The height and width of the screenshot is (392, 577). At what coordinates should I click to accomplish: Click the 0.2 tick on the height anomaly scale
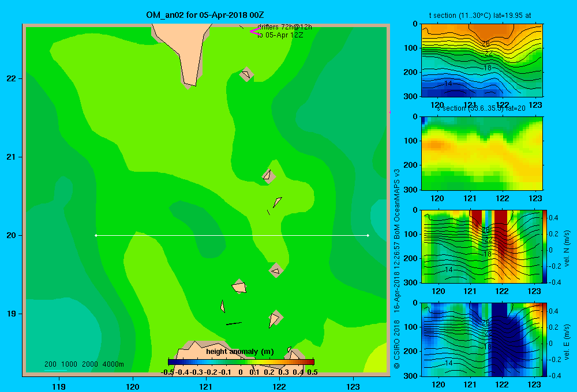click(269, 372)
